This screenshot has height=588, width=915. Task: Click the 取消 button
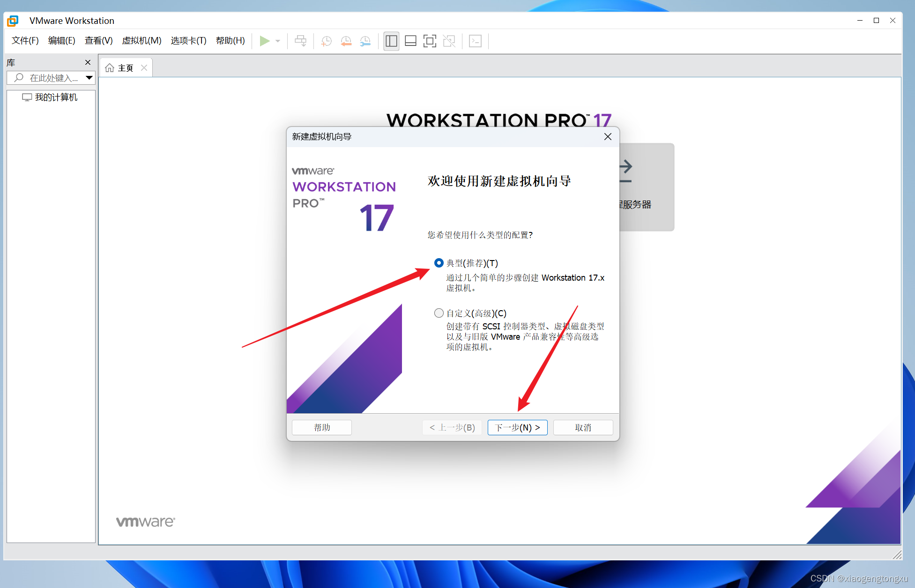tap(583, 427)
